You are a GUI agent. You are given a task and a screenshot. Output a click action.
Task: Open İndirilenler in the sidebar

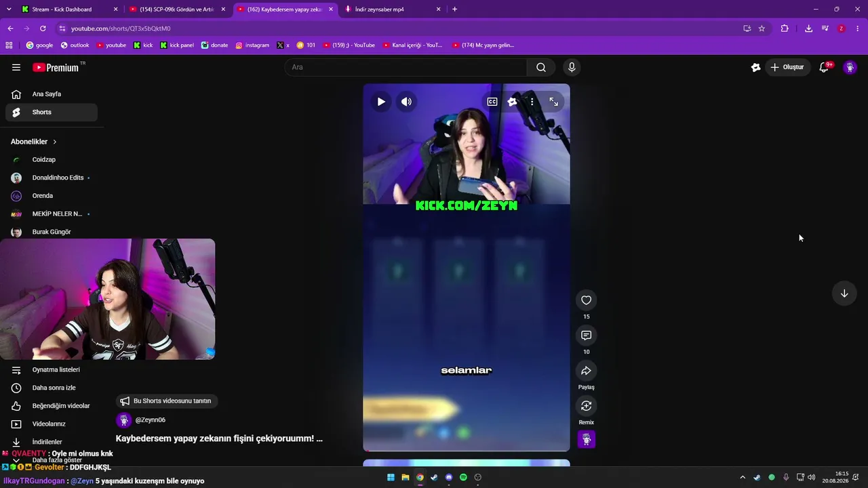[x=52, y=442]
